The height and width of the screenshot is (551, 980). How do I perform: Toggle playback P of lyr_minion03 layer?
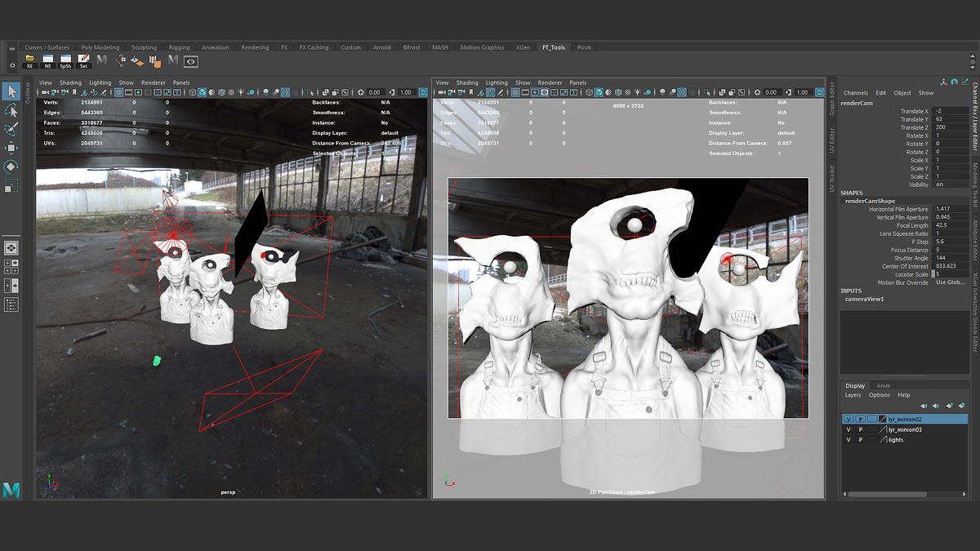tap(861, 429)
